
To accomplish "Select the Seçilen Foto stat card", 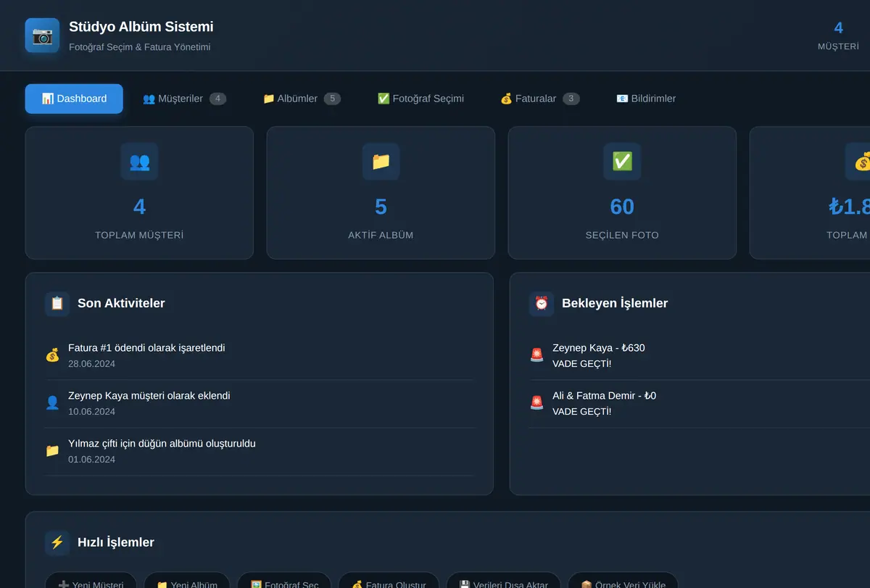I will point(622,193).
